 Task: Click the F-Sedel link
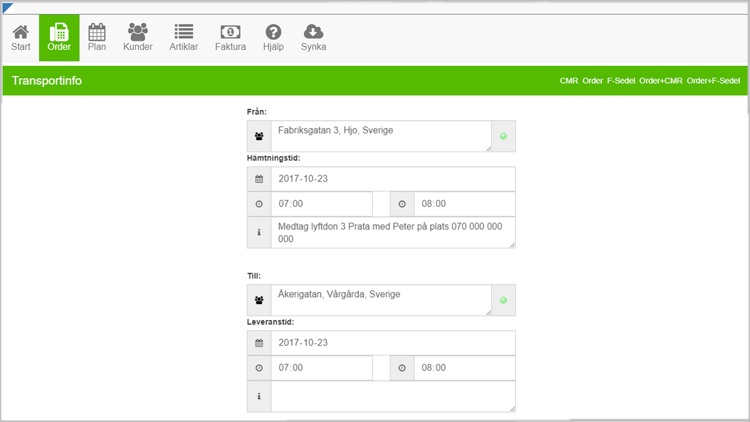coord(621,81)
